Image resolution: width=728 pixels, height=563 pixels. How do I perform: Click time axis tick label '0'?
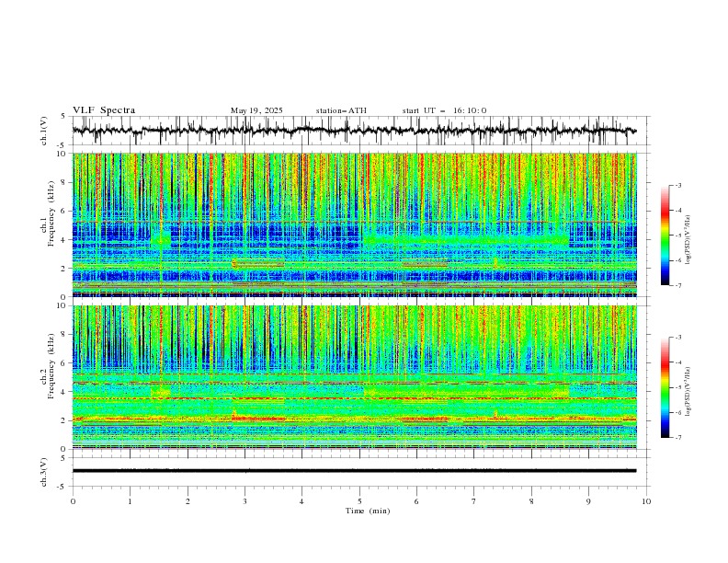(73, 501)
